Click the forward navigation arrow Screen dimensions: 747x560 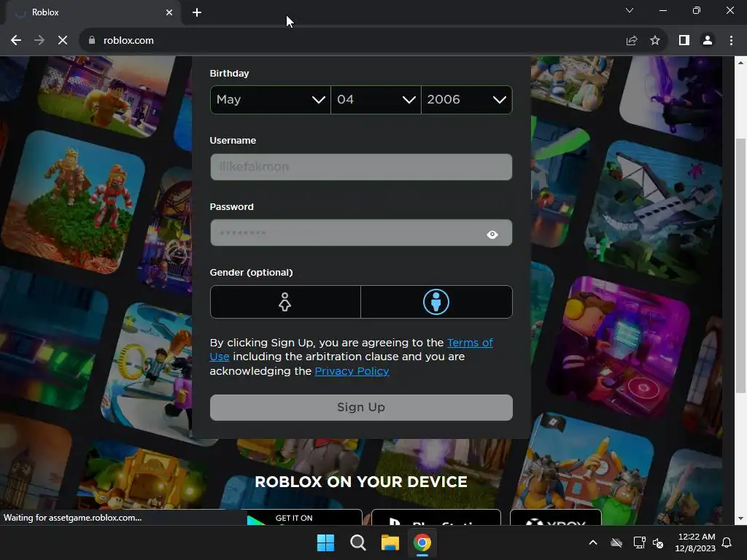pyautogui.click(x=39, y=41)
